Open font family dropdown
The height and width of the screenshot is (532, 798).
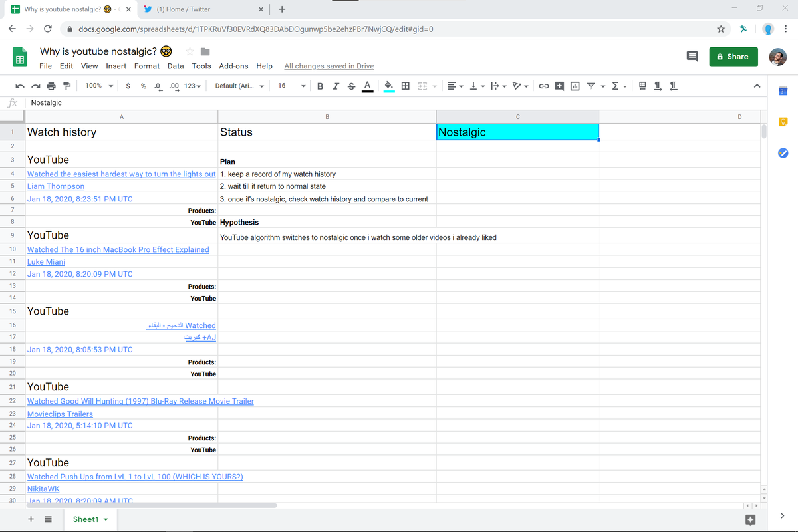pos(239,86)
